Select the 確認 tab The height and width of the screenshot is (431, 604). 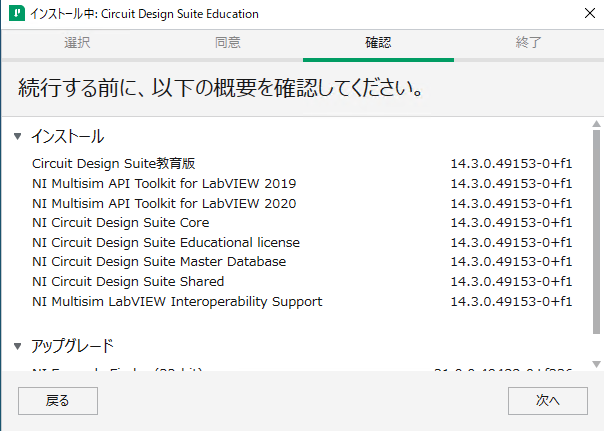[378, 42]
